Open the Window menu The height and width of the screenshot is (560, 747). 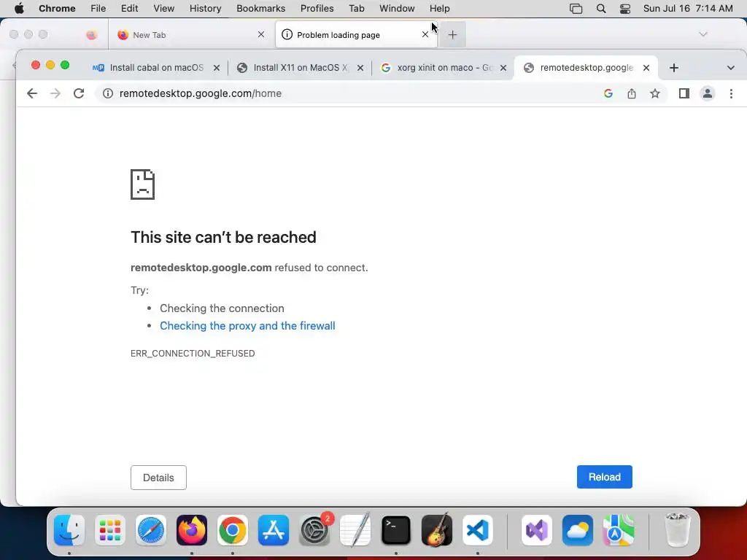tap(397, 9)
